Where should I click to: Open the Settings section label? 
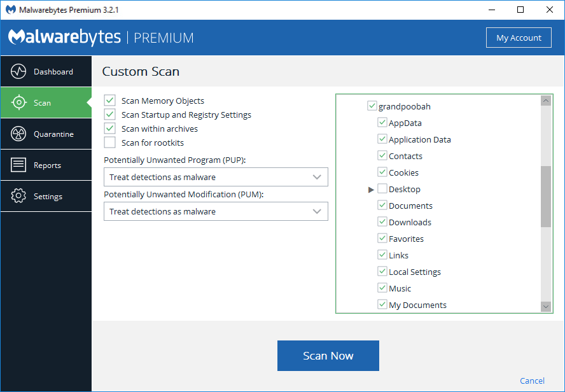tap(48, 197)
